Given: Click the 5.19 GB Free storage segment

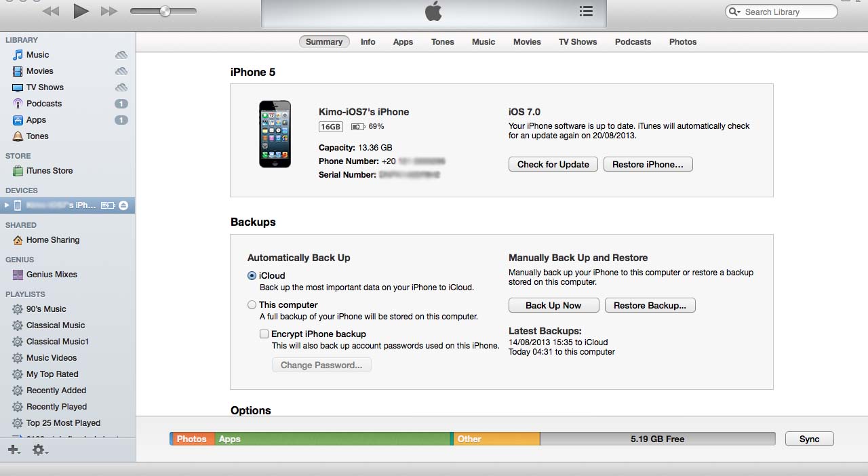Looking at the screenshot, I should pos(657,439).
